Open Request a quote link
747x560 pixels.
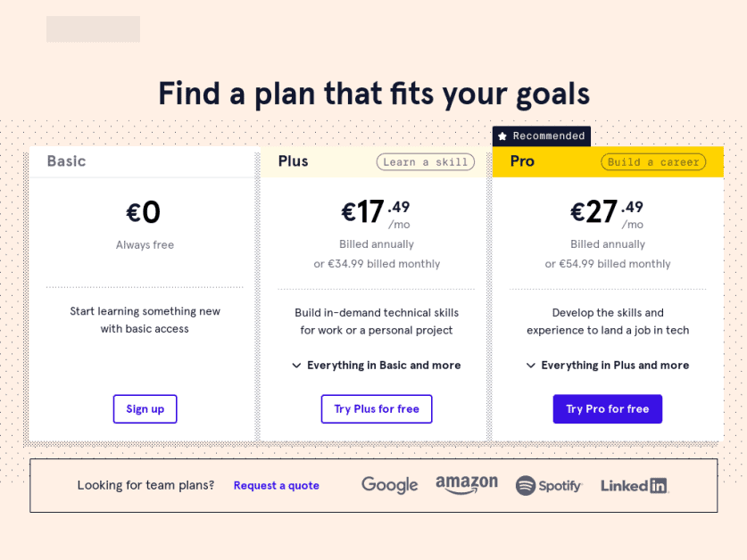(276, 485)
